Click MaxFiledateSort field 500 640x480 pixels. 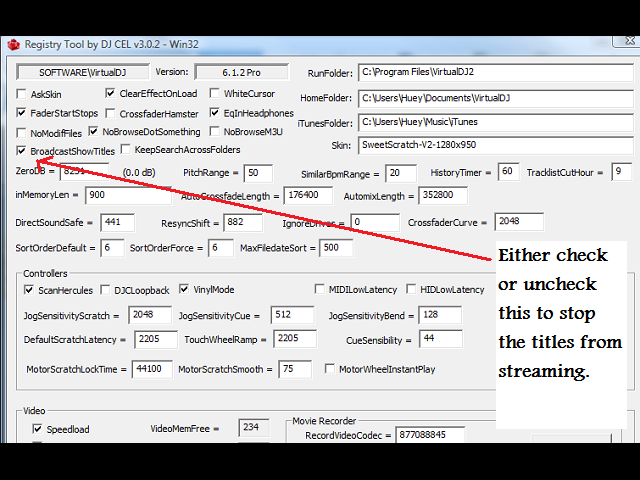click(x=336, y=248)
